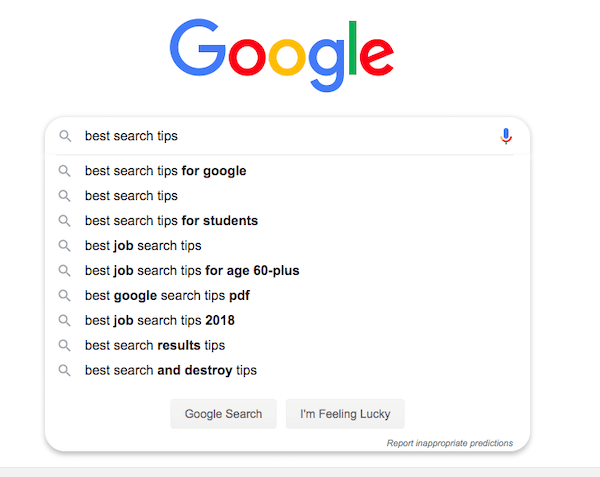Pick 'best google search tips pdf' suggestion
This screenshot has width=600, height=477.
[287, 295]
